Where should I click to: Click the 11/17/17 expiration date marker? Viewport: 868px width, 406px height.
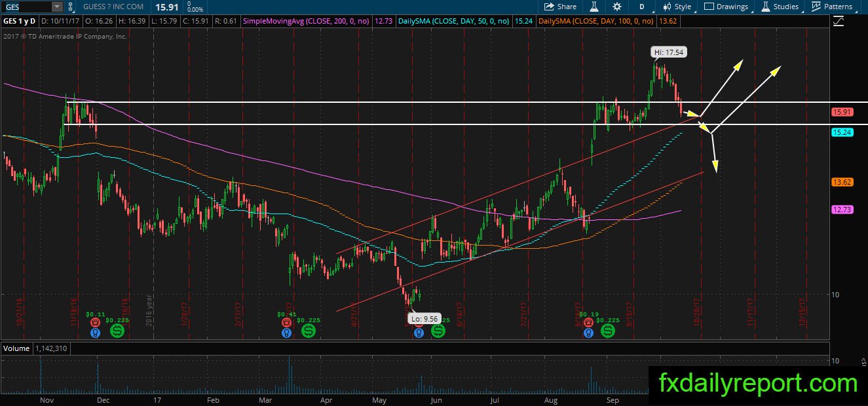tap(751, 313)
